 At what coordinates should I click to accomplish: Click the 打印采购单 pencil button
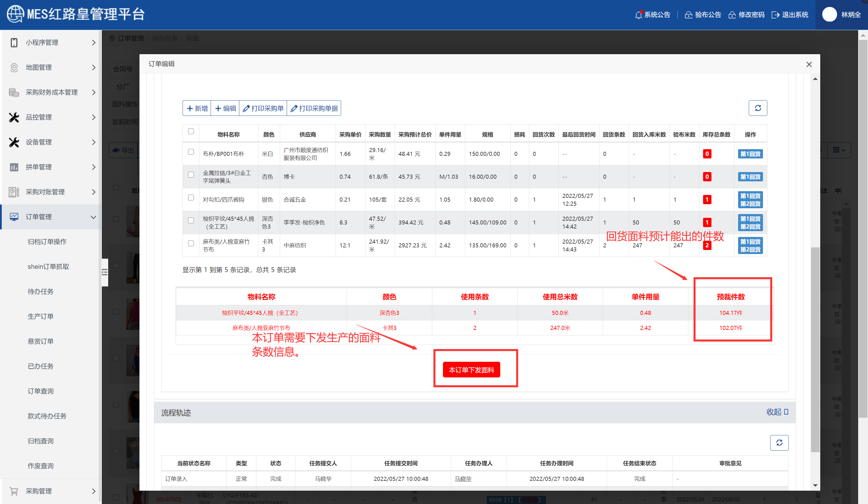pos(263,109)
